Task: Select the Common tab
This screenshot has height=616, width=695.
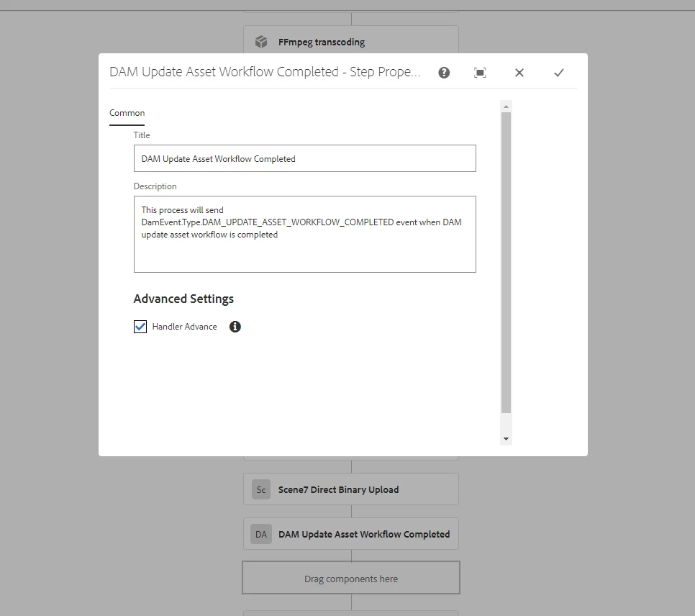Action: tap(127, 113)
